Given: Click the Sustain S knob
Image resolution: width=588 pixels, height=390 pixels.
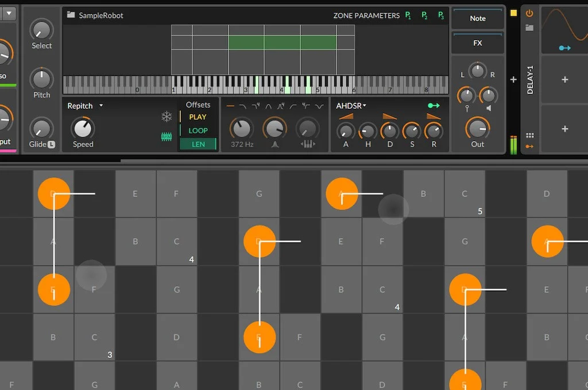Looking at the screenshot, I should tap(412, 131).
